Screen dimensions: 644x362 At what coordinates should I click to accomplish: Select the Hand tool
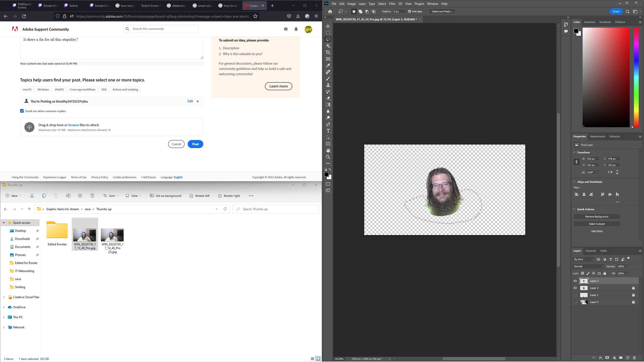(328, 150)
